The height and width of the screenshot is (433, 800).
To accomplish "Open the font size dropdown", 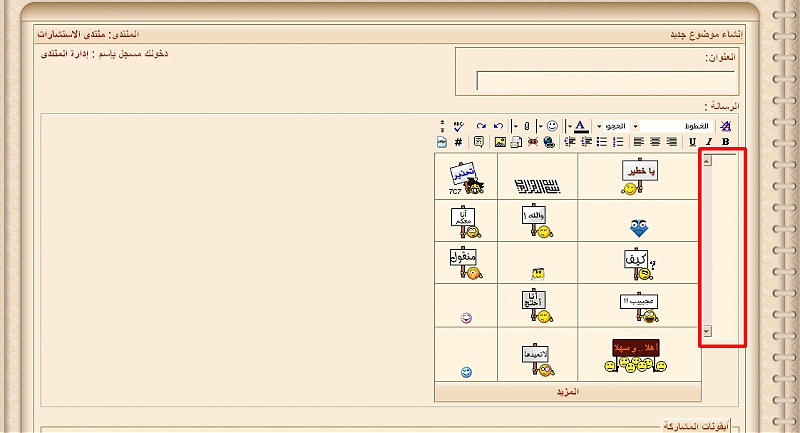I will [615, 126].
